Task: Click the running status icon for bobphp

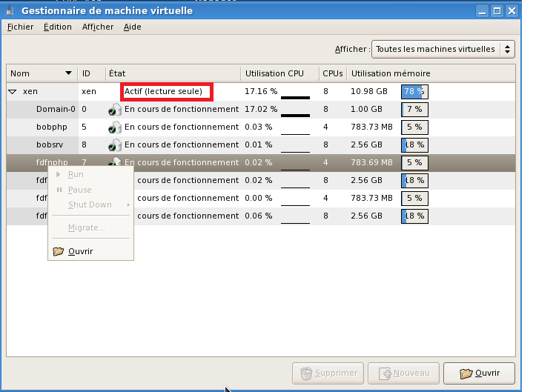Action: click(115, 127)
